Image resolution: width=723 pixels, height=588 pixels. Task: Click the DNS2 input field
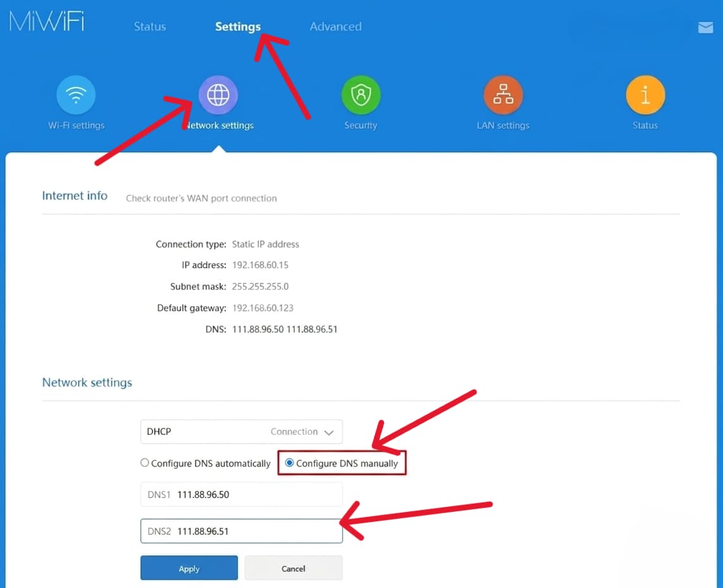point(241,531)
